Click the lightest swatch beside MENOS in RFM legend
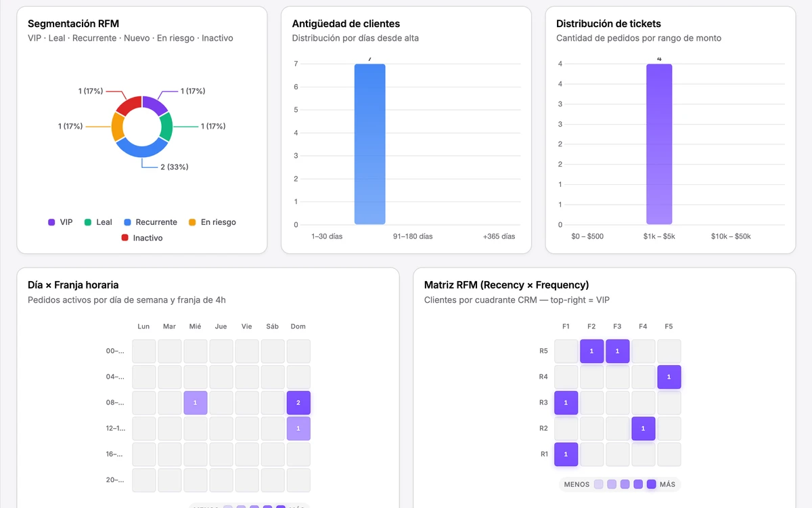The image size is (812, 508). pos(598,484)
